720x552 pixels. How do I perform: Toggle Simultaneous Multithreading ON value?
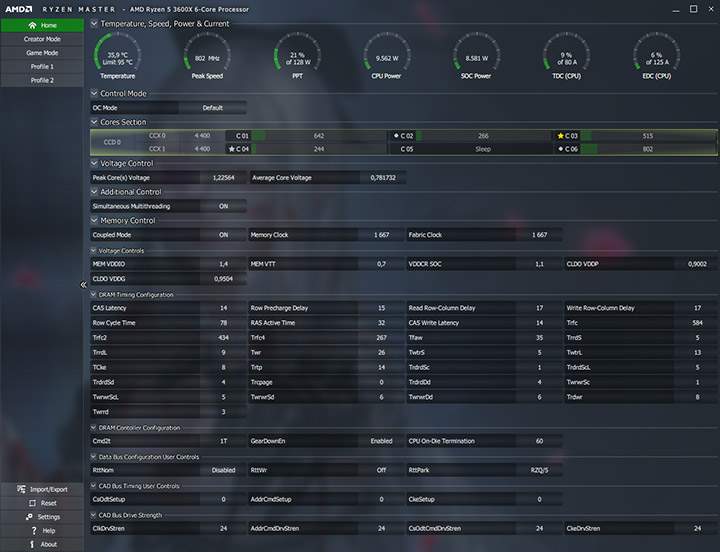[224, 206]
